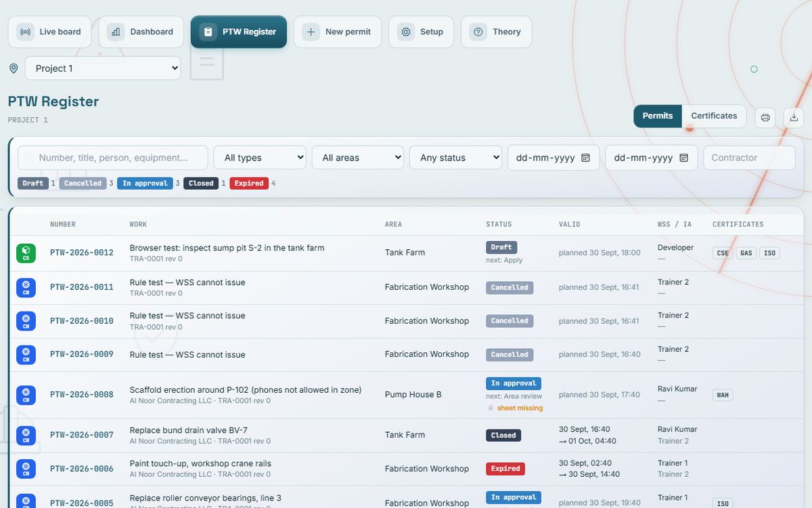Click the New permit button
Image resolution: width=812 pixels, height=508 pixels.
point(338,32)
